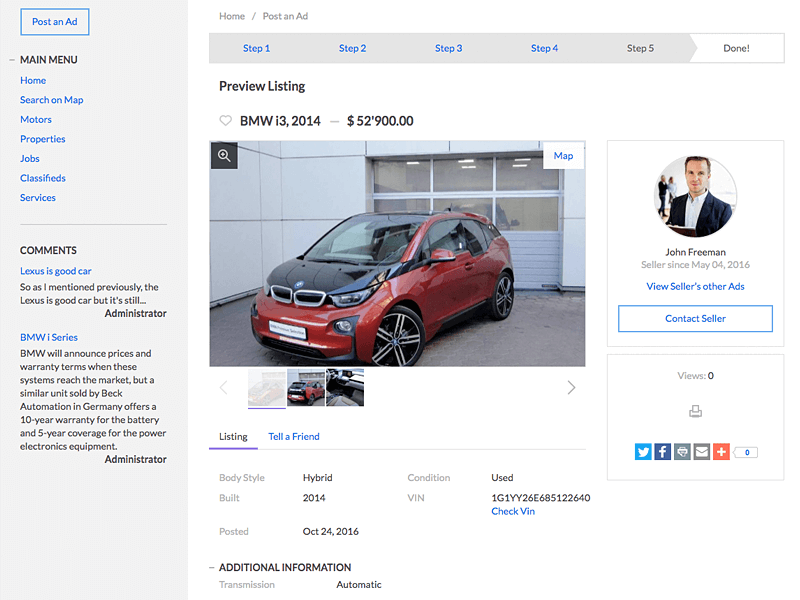Image resolution: width=800 pixels, height=600 pixels.
Task: Click the Post an Ad button
Action: (x=55, y=22)
